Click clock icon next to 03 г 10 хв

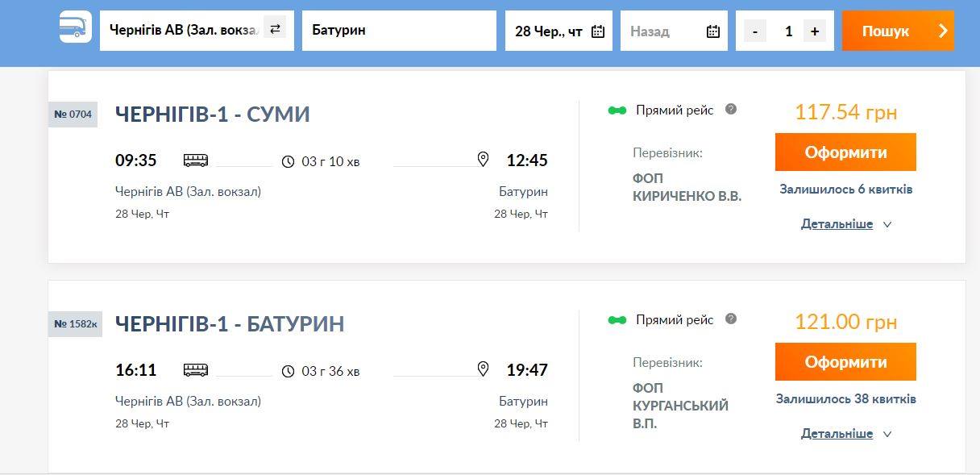[289, 161]
